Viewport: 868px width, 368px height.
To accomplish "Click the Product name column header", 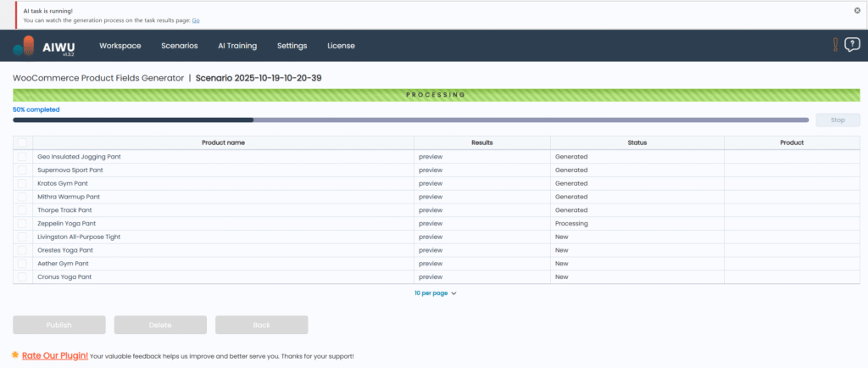I will 223,142.
